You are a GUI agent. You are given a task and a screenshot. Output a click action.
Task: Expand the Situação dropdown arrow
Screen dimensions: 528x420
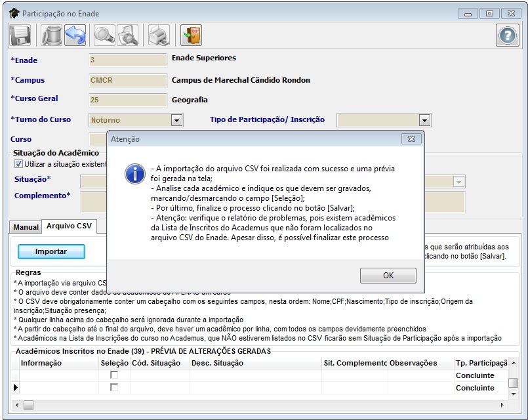pos(458,182)
